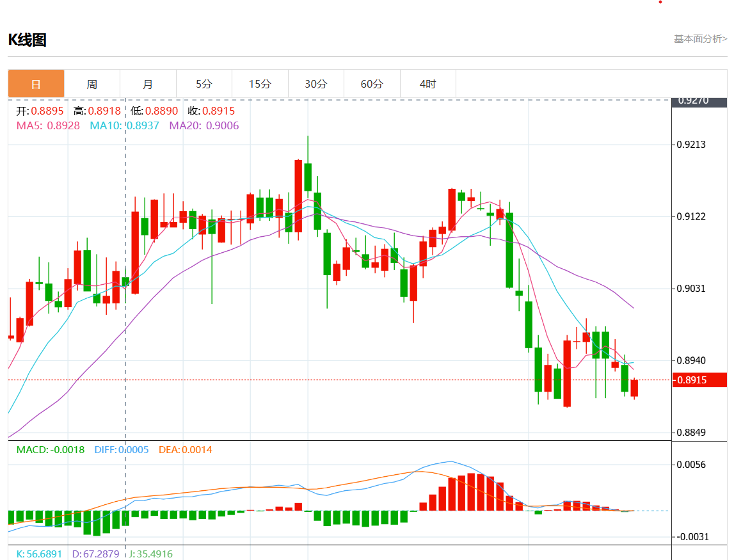
Task: Click the MACD: -0.0018 label
Action: pyautogui.click(x=51, y=449)
